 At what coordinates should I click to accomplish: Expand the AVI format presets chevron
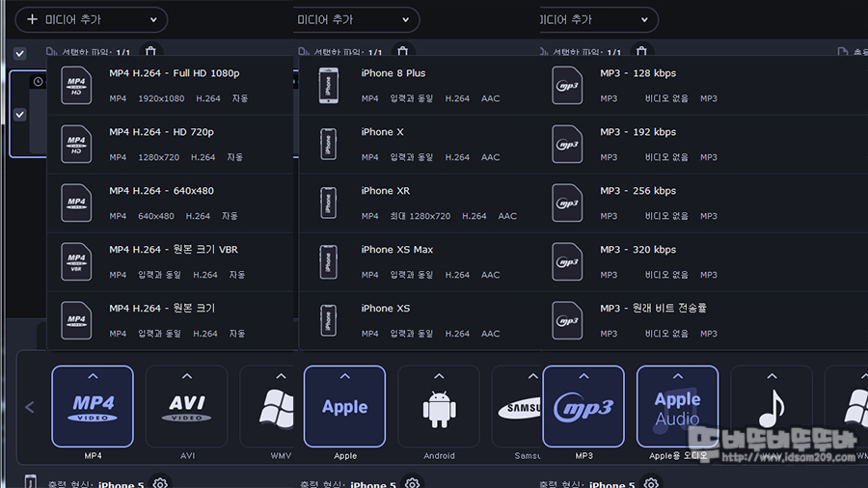click(x=187, y=376)
